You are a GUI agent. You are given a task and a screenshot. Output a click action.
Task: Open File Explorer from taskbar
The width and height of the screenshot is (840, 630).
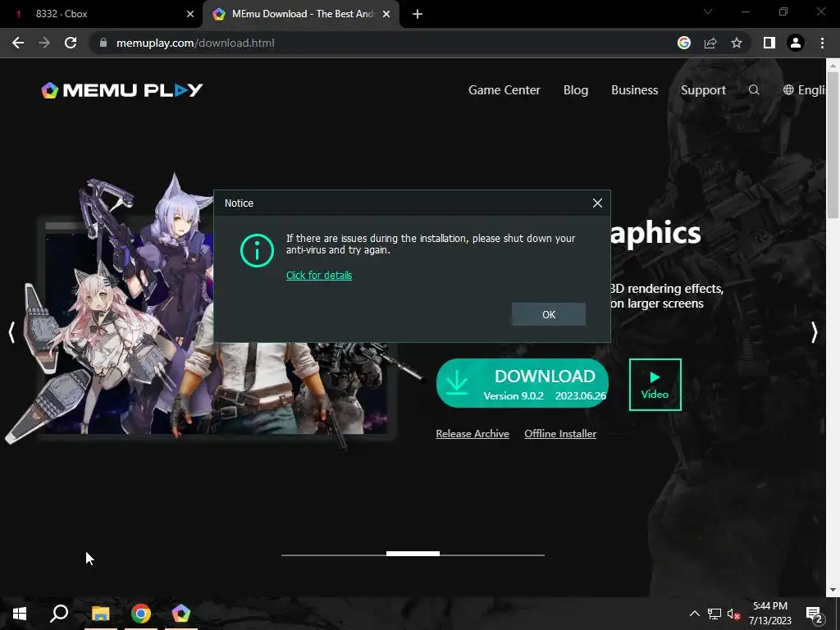100,614
